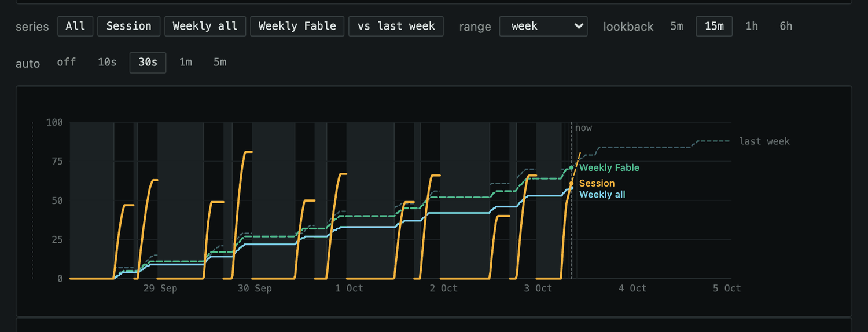Image resolution: width=868 pixels, height=332 pixels.
Task: Set lookback to 6h
Action: point(786,26)
